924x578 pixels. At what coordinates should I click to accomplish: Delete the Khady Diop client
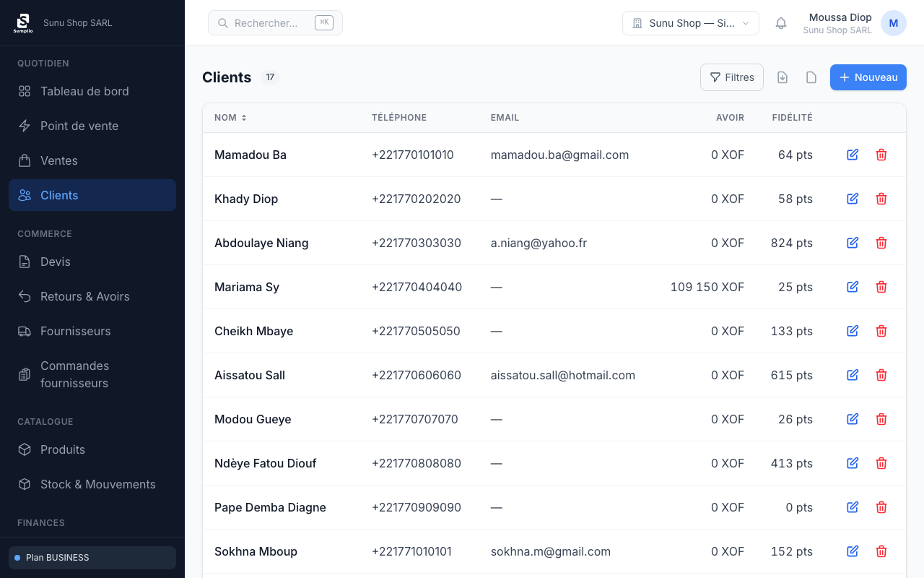(881, 199)
